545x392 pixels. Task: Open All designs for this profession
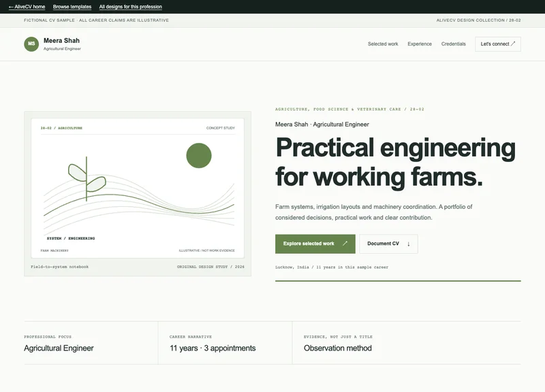click(130, 7)
